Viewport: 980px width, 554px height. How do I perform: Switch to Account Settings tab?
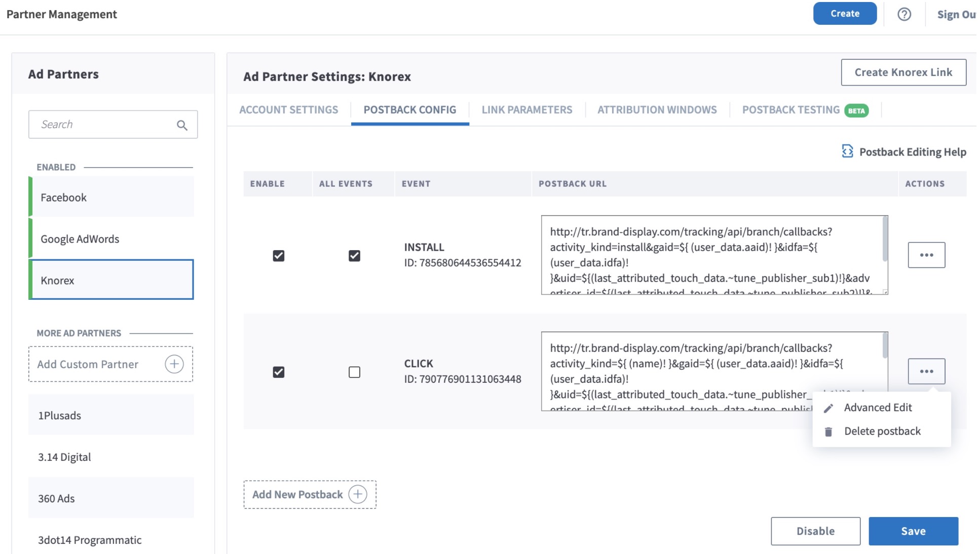pyautogui.click(x=289, y=110)
